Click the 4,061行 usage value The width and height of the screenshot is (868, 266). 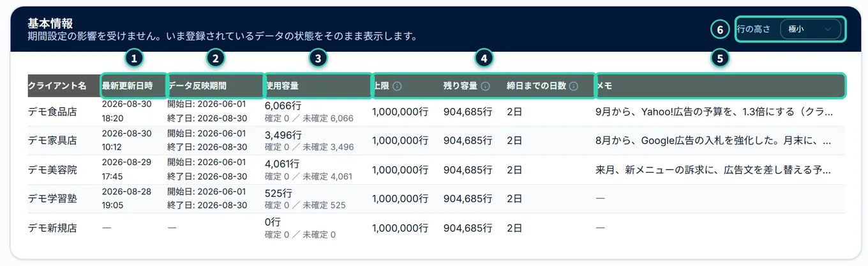(x=283, y=164)
